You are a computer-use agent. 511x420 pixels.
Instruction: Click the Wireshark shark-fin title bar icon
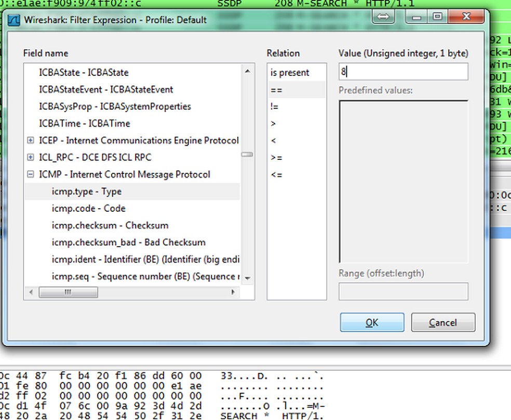pyautogui.click(x=14, y=20)
